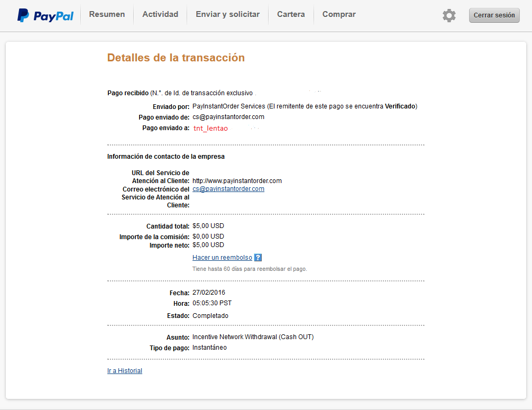The height and width of the screenshot is (410, 532).
Task: Open the Cartera menu item
Action: tap(291, 15)
